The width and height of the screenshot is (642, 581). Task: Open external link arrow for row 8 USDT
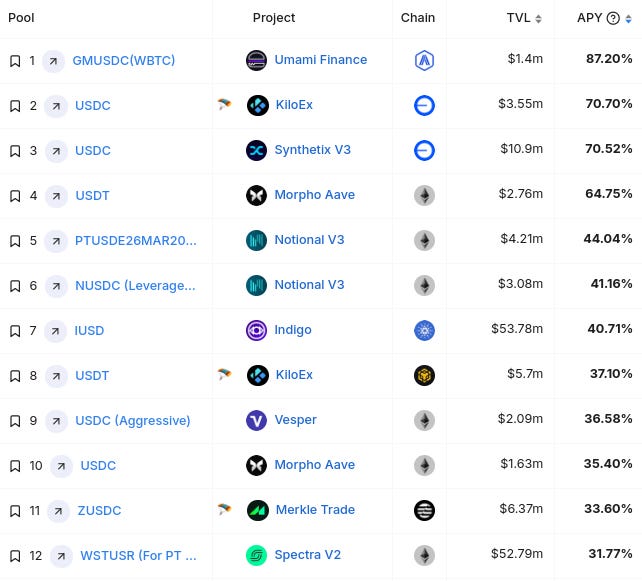click(56, 376)
